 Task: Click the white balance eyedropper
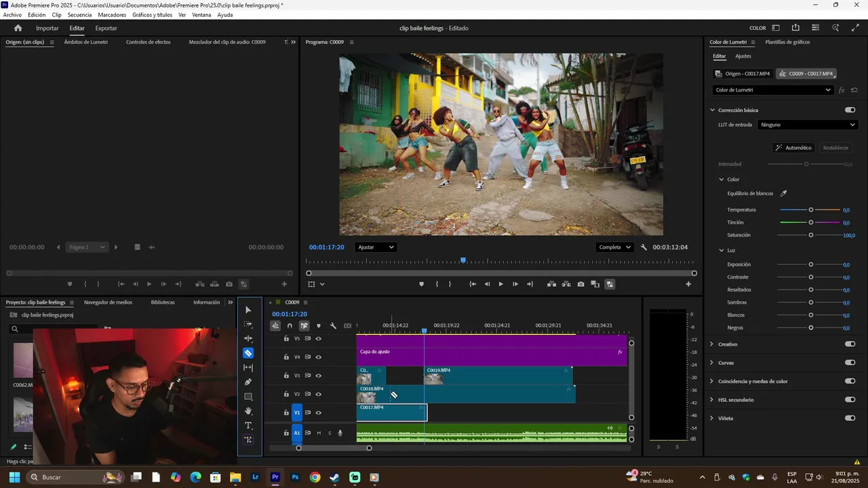tap(784, 193)
